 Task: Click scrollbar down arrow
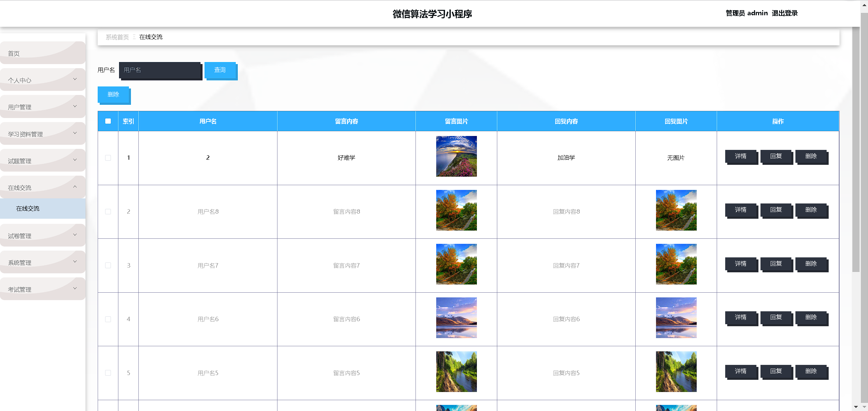point(856,407)
